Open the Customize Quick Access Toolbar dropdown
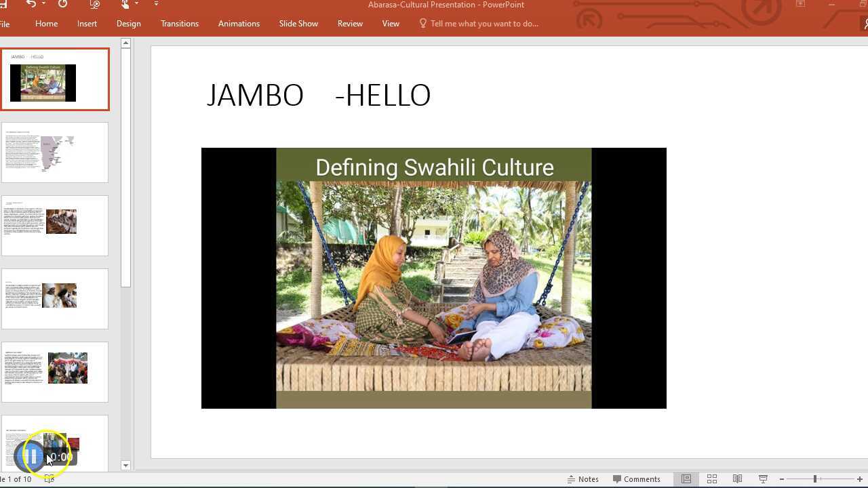Viewport: 868px width, 488px height. click(x=155, y=4)
